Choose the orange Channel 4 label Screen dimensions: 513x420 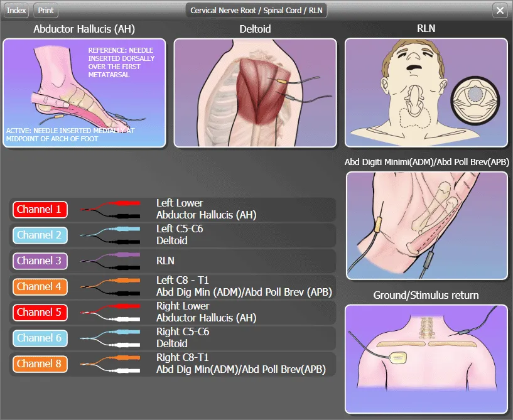click(40, 286)
